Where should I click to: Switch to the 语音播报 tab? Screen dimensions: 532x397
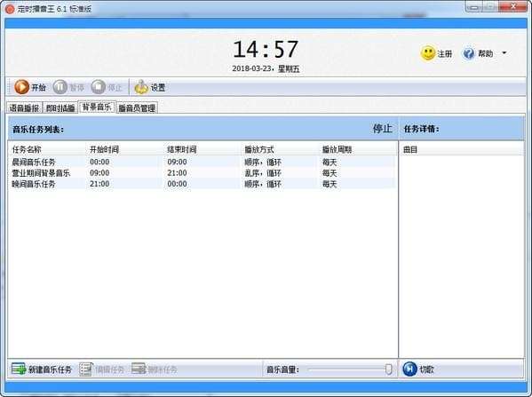(x=24, y=107)
